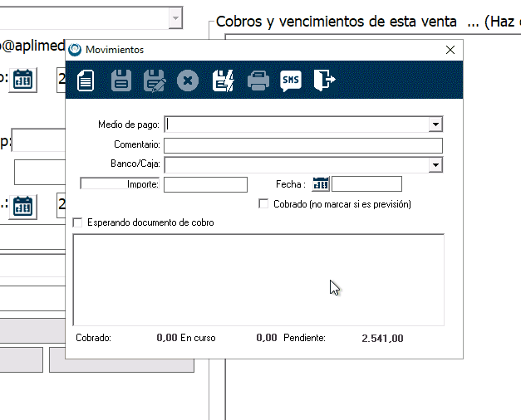The width and height of the screenshot is (521, 420).
Task: Click the new document icon in toolbar
Action: [x=86, y=81]
